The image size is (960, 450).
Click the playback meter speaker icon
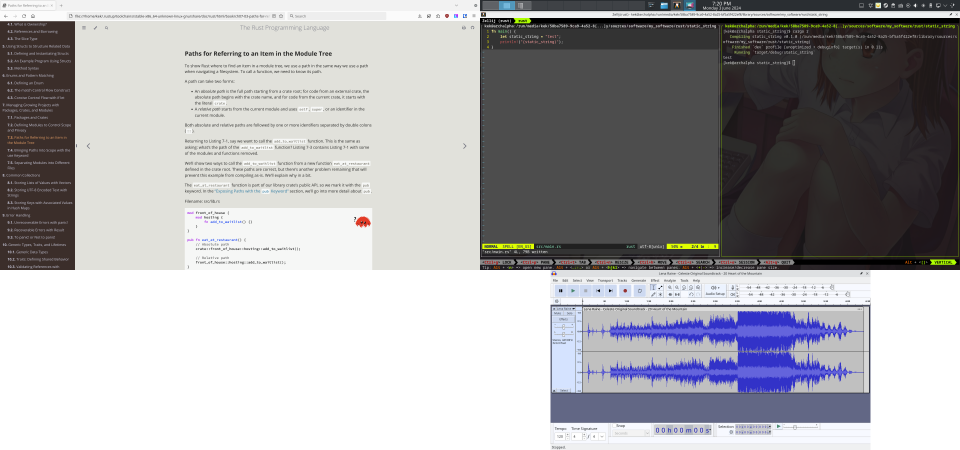pos(733,294)
